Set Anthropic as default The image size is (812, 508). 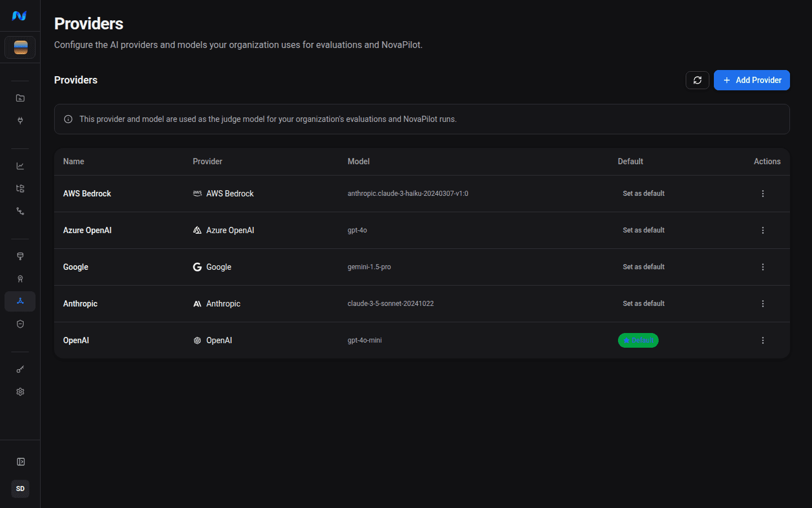pyautogui.click(x=643, y=304)
